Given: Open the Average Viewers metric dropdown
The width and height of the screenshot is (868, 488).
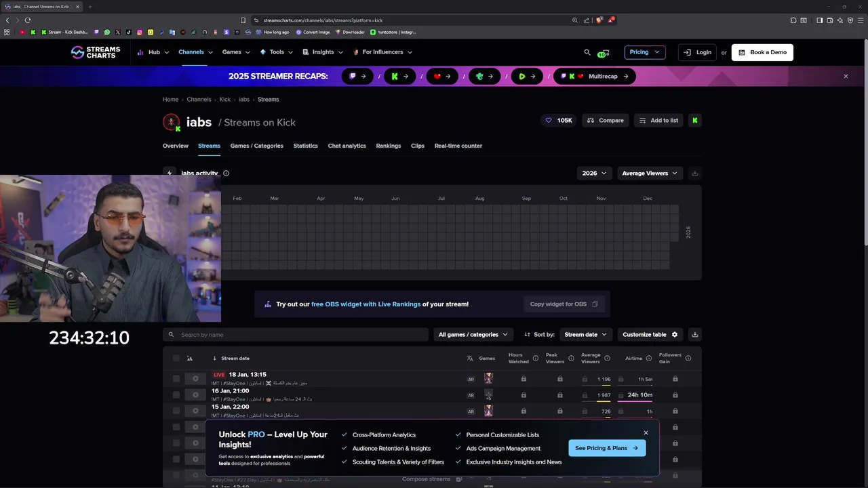Looking at the screenshot, I should click(649, 174).
